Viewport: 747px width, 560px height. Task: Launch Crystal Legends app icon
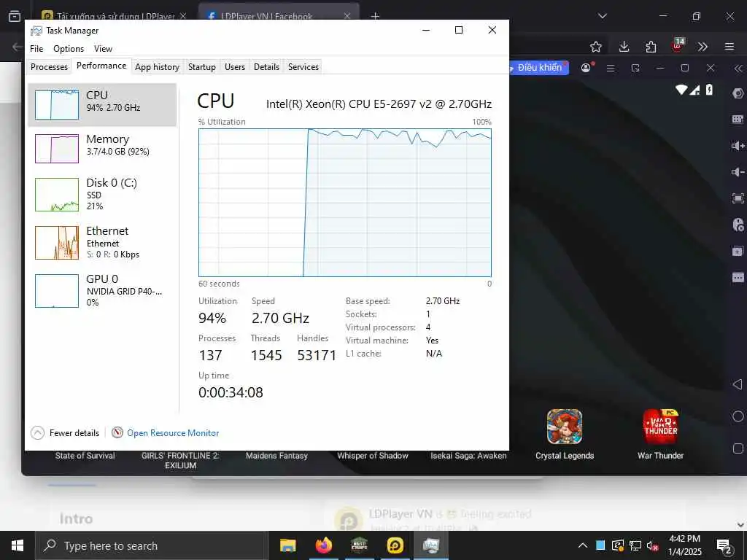pyautogui.click(x=565, y=426)
